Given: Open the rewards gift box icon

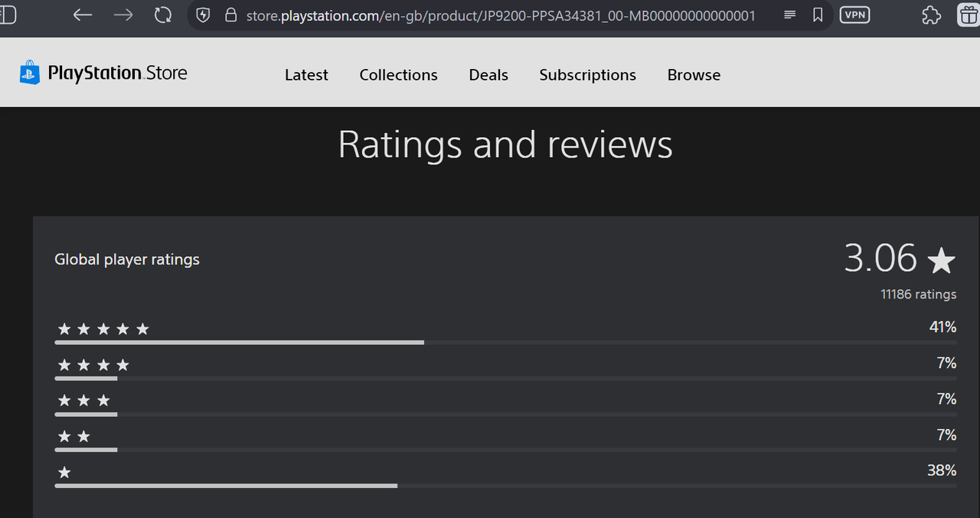Looking at the screenshot, I should [971, 15].
